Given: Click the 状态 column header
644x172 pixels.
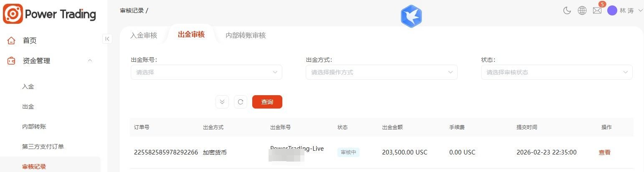Looking at the screenshot, I should (342, 127).
